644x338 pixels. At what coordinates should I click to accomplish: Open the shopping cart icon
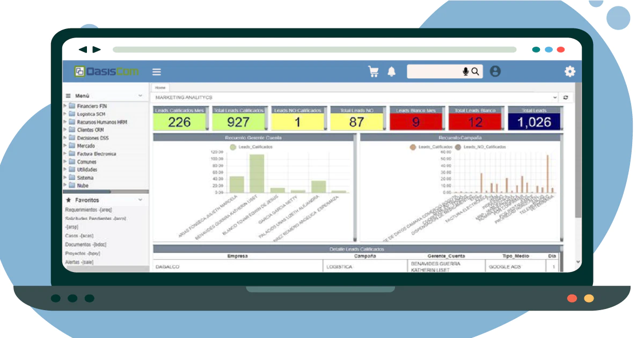(x=373, y=71)
